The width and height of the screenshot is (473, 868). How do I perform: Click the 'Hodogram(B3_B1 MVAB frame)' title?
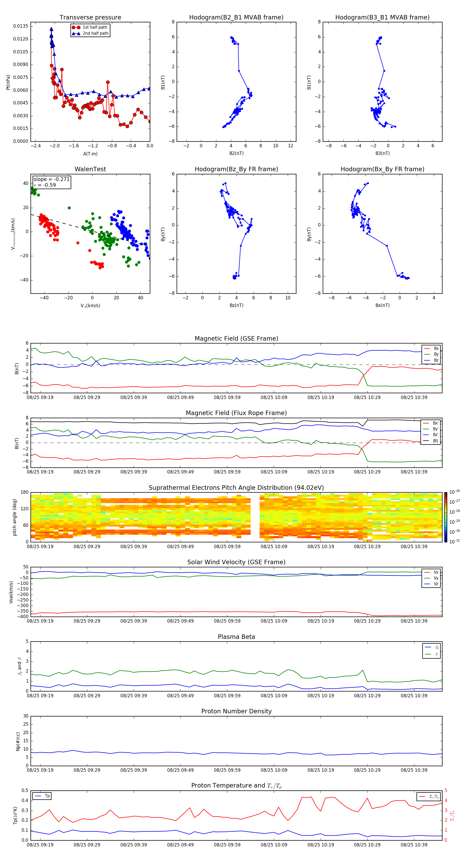coord(382,17)
